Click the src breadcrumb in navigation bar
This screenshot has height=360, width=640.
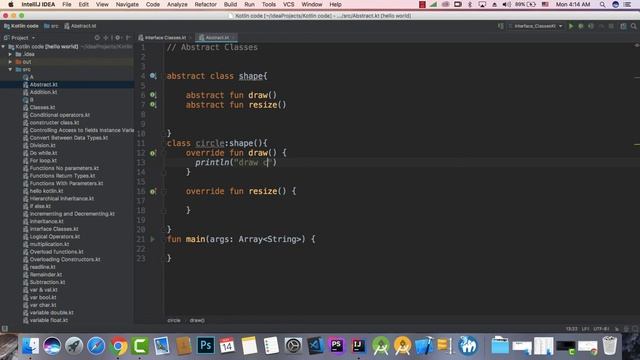51,26
